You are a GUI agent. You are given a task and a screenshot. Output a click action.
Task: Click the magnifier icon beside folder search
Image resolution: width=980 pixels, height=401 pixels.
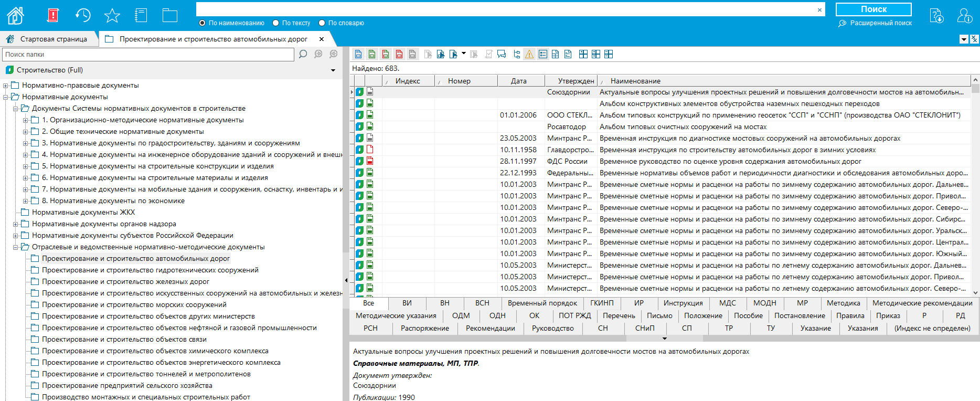tap(303, 54)
